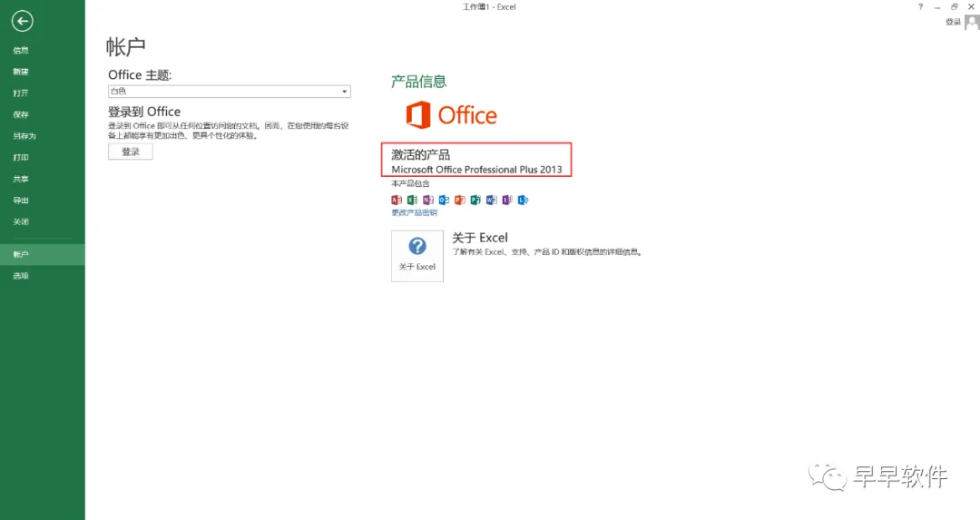Open 选项 from the sidebar
This screenshot has height=520, width=980.
pos(21,276)
